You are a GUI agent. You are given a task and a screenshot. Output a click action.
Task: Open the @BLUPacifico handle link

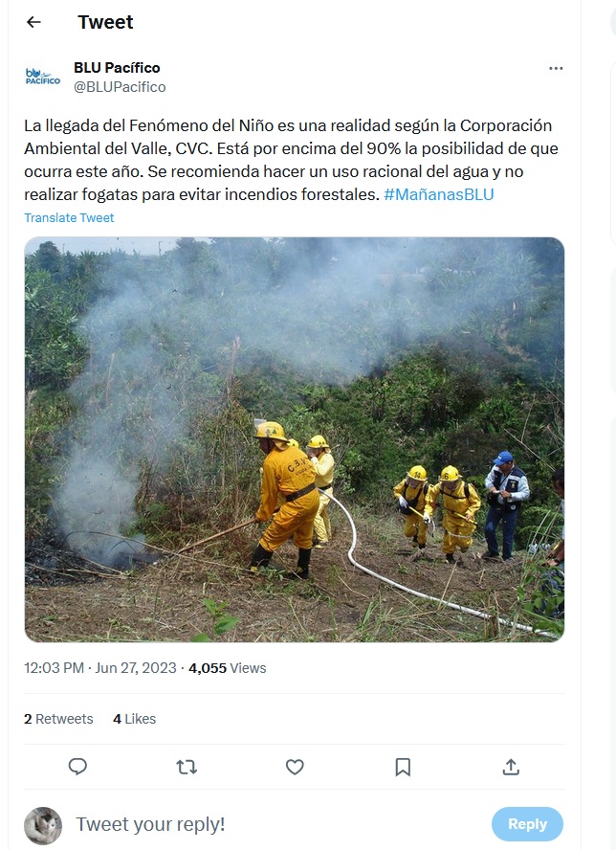[x=120, y=87]
